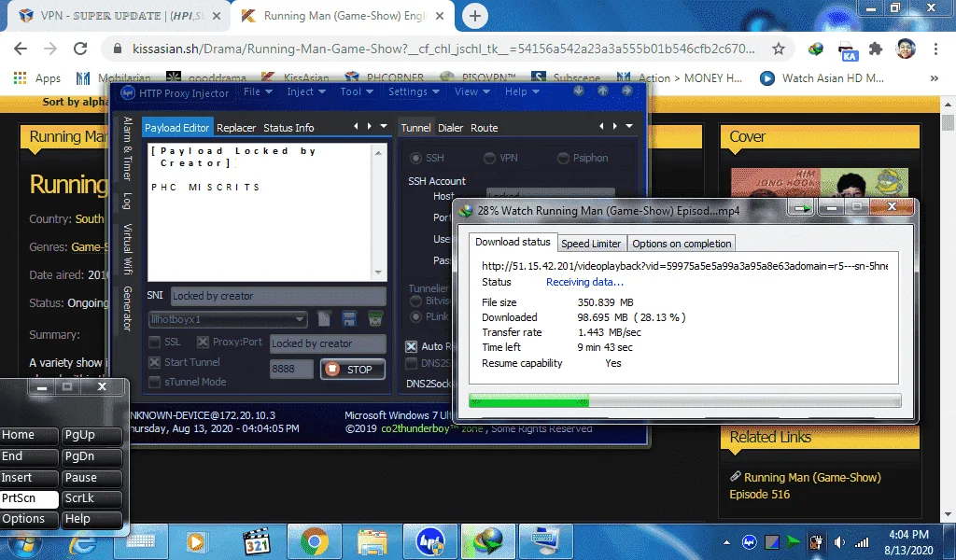Screen dimensions: 956x560
Task: Toggle the sTunnel Mode checkbox
Action: coord(155,382)
